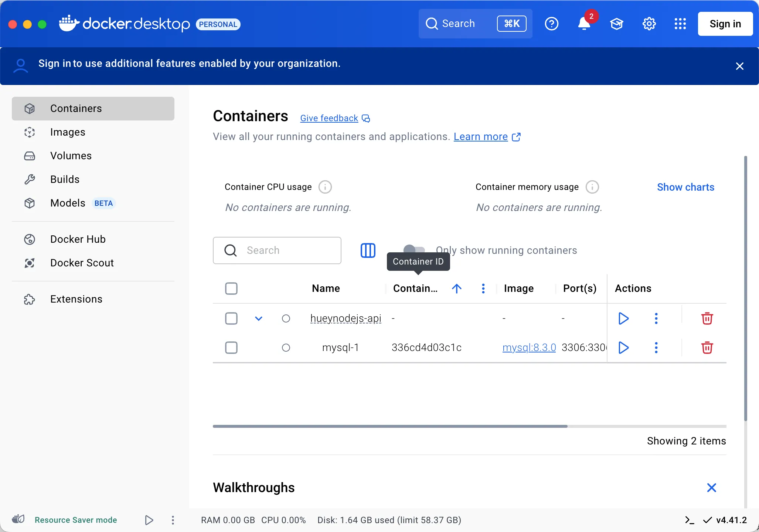Open the status bar engine options menu
The height and width of the screenshot is (532, 759).
pyautogui.click(x=173, y=520)
